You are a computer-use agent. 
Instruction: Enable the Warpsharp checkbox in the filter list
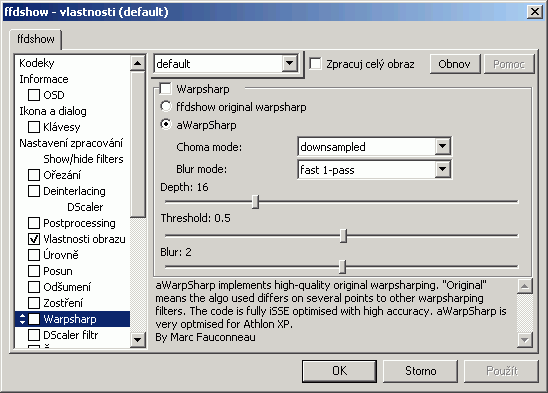(x=34, y=319)
